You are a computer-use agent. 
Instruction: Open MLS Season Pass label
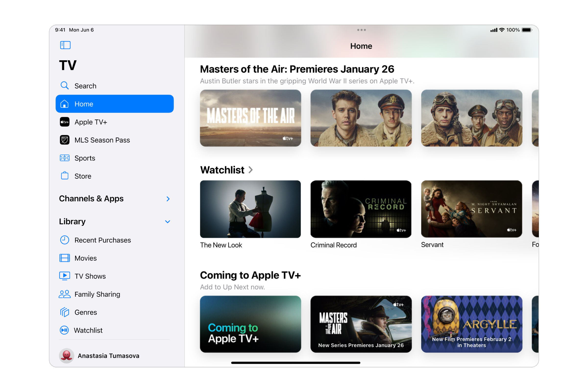coord(102,140)
